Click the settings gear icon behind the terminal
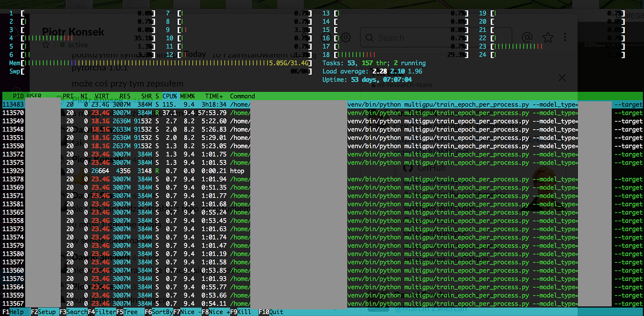The width and height of the screenshot is (644, 316). click(x=346, y=37)
